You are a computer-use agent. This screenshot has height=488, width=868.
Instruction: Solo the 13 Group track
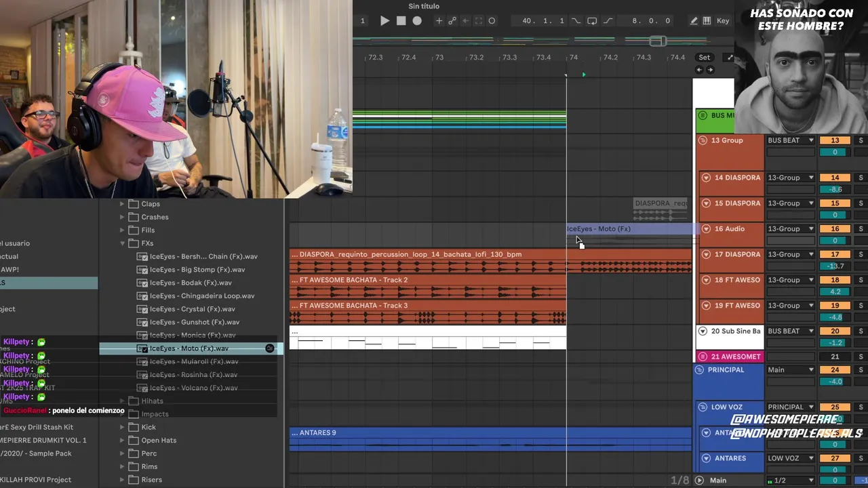point(861,140)
